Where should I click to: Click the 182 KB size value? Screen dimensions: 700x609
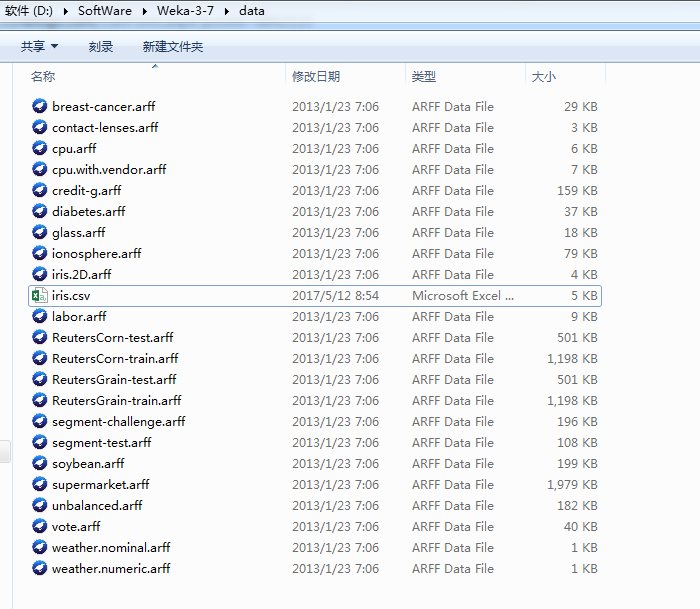577,505
